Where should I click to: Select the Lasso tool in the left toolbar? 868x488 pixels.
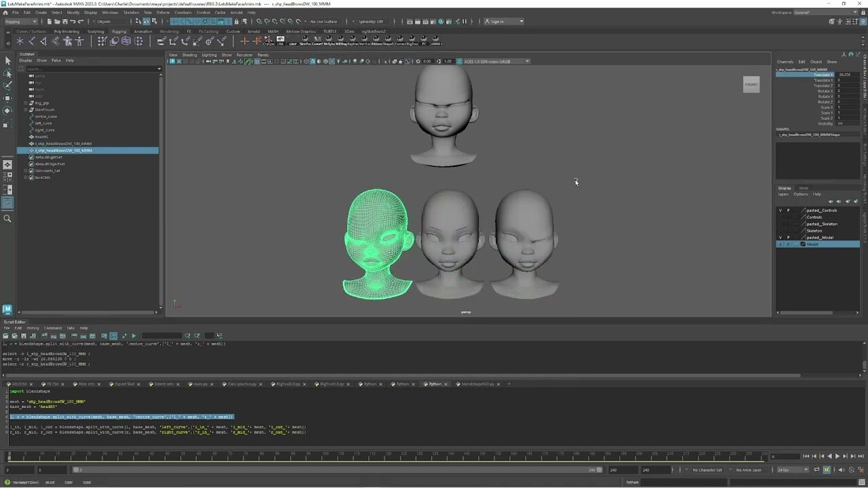7,73
